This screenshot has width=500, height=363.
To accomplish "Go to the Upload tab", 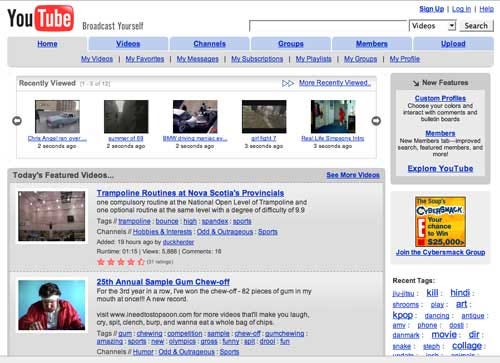I will point(453,44).
